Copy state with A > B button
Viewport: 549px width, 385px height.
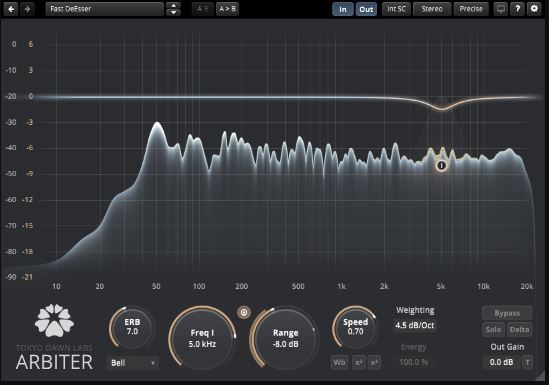click(227, 9)
